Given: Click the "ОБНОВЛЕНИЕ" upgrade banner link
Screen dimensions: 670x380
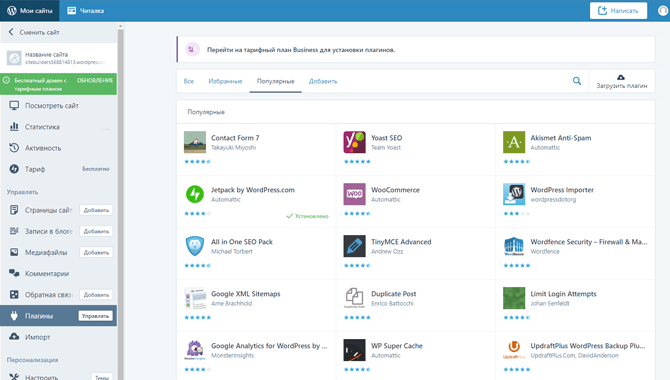Looking at the screenshot, I should click(x=95, y=80).
